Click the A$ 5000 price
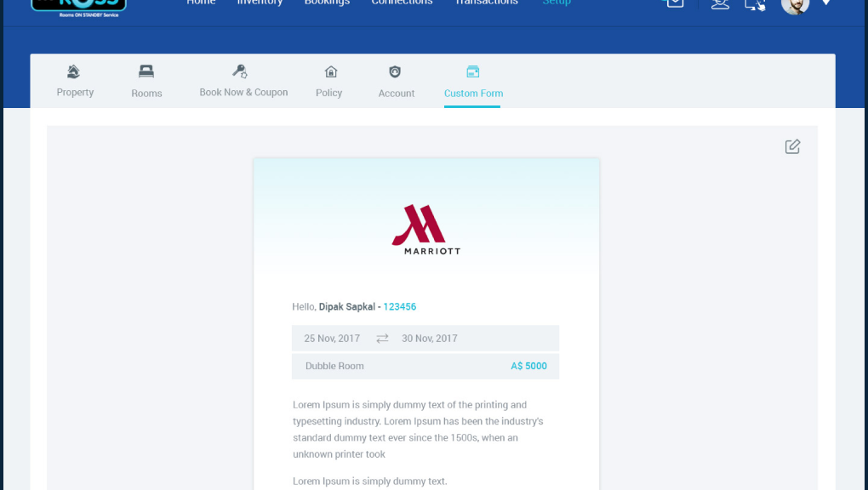The height and width of the screenshot is (490, 868). pos(528,366)
